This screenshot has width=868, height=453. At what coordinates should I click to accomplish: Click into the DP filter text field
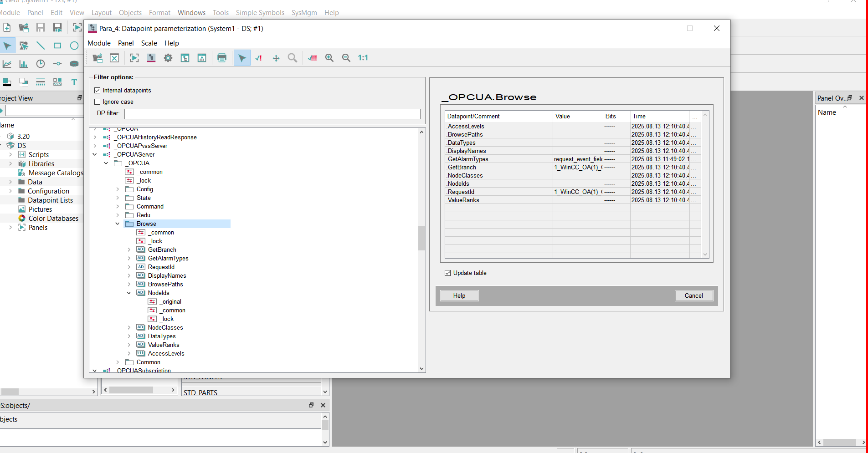272,114
